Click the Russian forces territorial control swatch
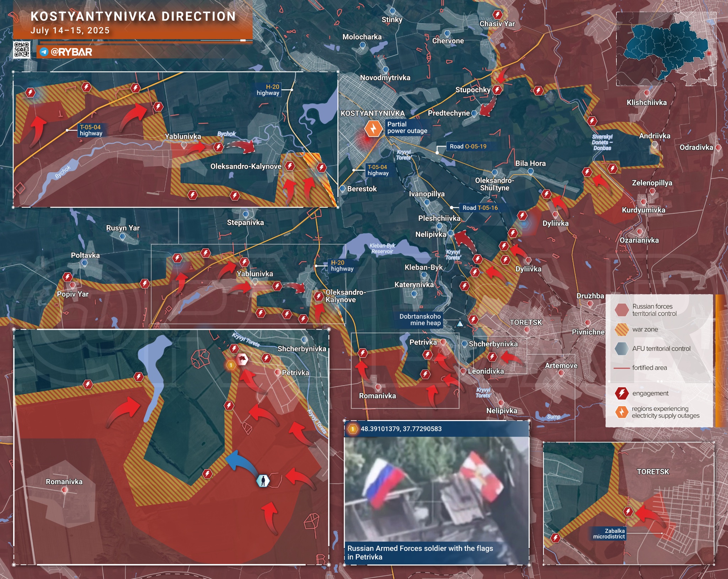The height and width of the screenshot is (579, 728). tap(622, 310)
